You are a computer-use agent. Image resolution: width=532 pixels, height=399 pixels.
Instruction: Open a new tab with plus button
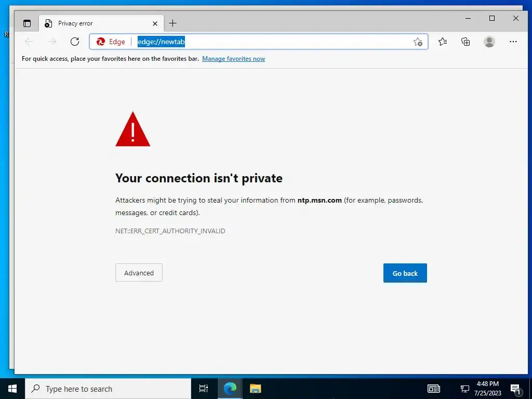[x=172, y=23]
